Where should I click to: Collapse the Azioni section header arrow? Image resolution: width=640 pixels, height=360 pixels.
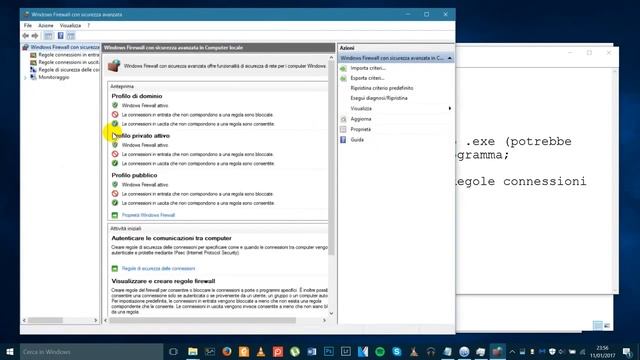click(x=449, y=58)
